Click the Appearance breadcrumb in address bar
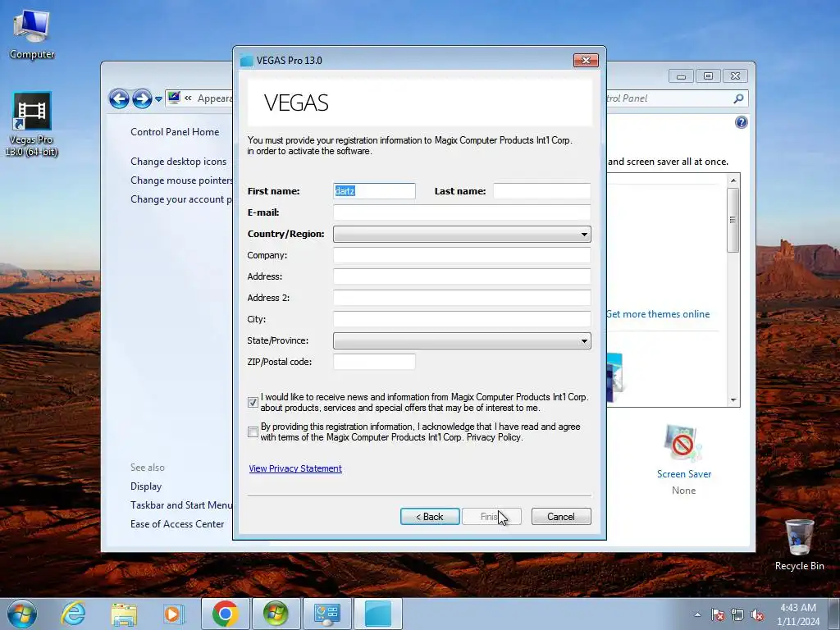840x630 pixels. click(215, 98)
